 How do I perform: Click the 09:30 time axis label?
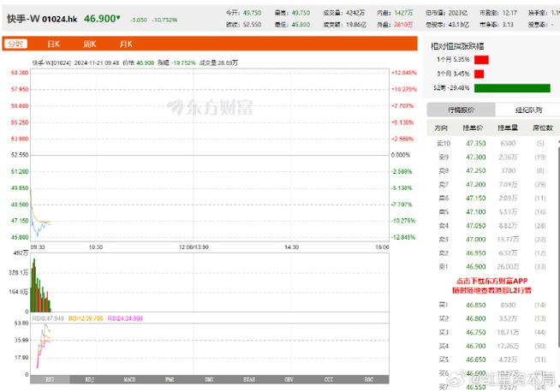click(x=38, y=247)
